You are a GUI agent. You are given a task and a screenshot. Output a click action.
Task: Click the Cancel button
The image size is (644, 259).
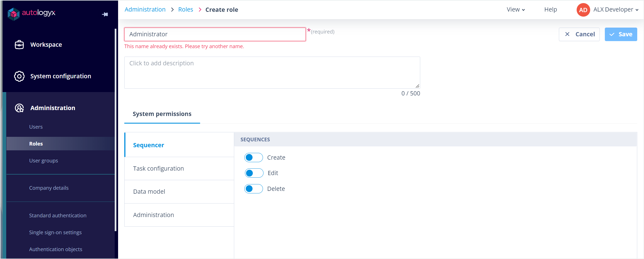579,34
